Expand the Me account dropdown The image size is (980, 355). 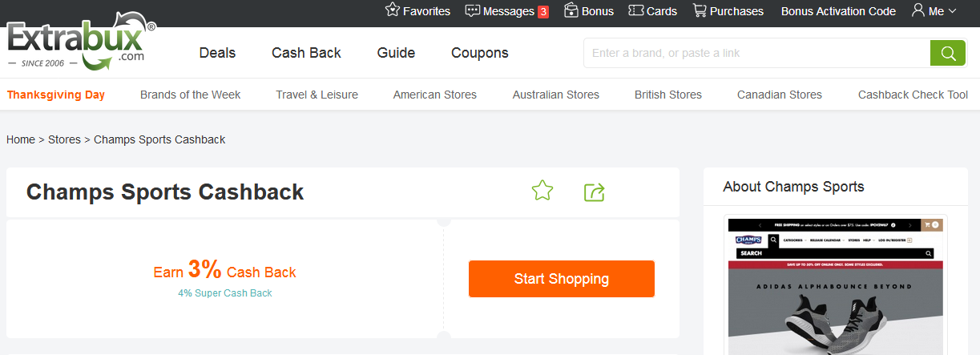934,11
